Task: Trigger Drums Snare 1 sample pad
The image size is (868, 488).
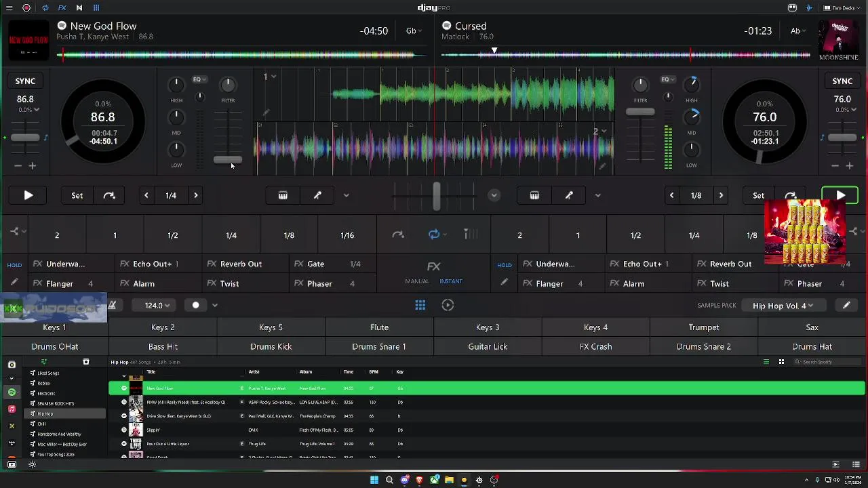Action: coord(380,346)
